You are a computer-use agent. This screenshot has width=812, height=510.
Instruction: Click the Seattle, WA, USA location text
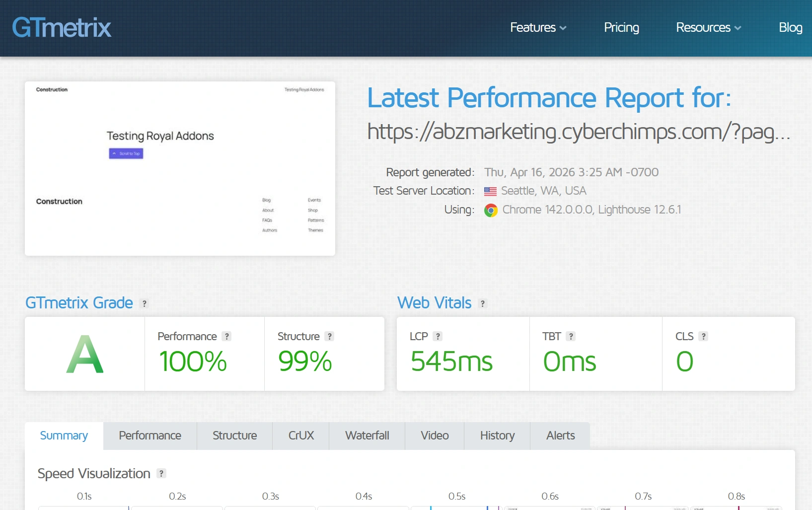point(544,191)
